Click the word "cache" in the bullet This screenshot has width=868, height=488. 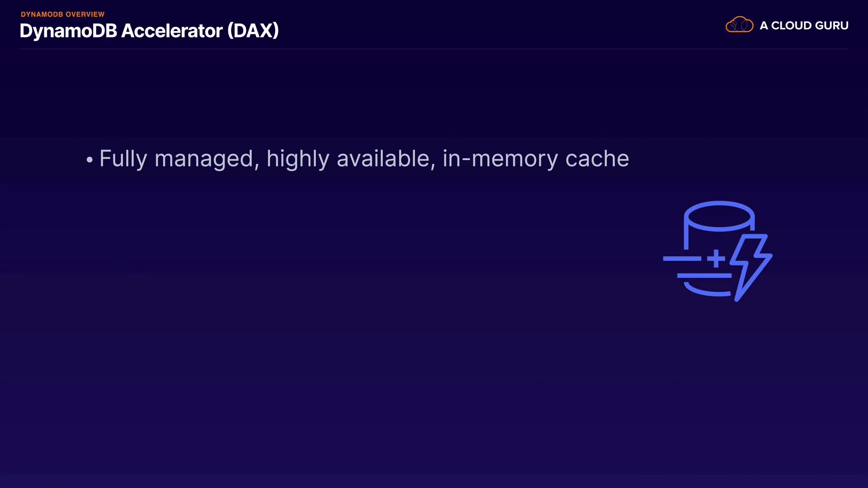point(597,159)
